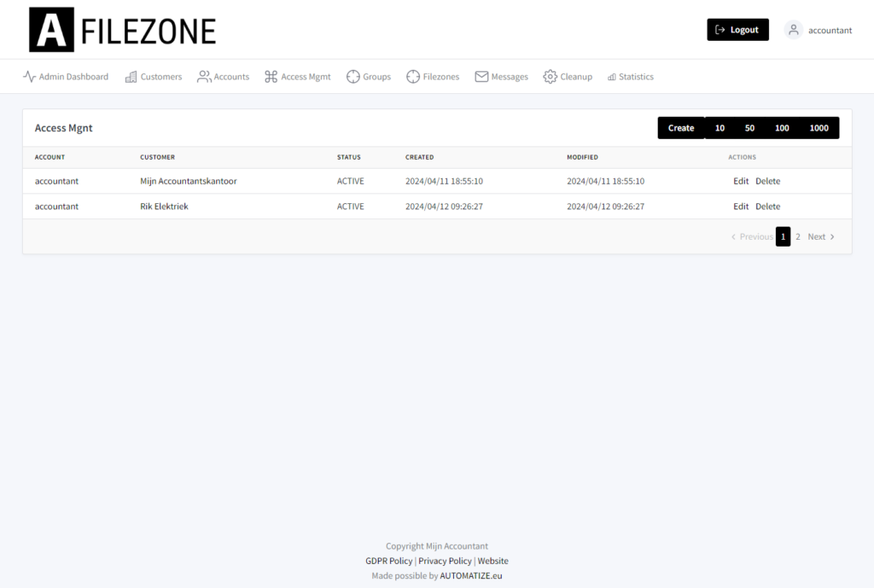
Task: Create a new access entry
Action: click(x=681, y=128)
